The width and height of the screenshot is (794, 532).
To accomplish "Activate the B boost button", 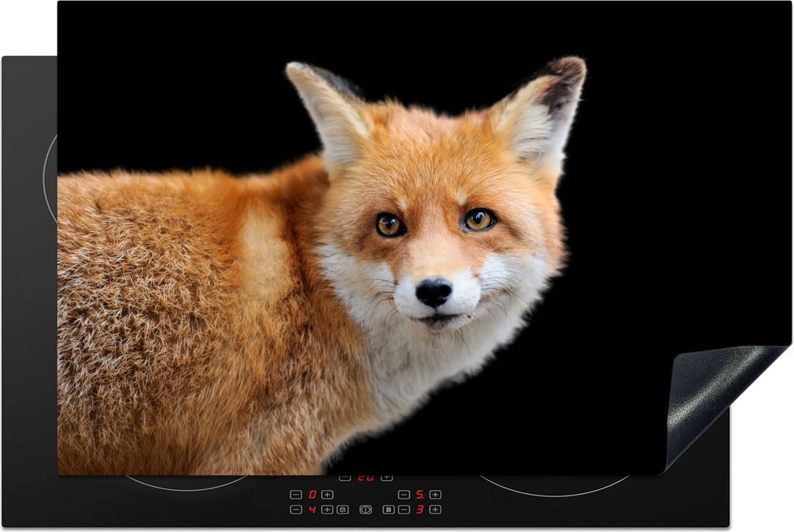I will coord(388,510).
